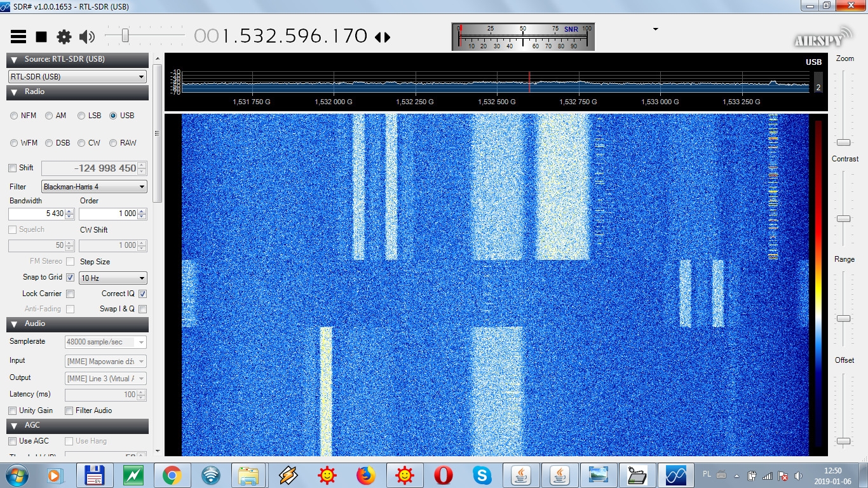Stop the radio with the square button
The width and height of the screenshot is (868, 488).
pos(41,37)
